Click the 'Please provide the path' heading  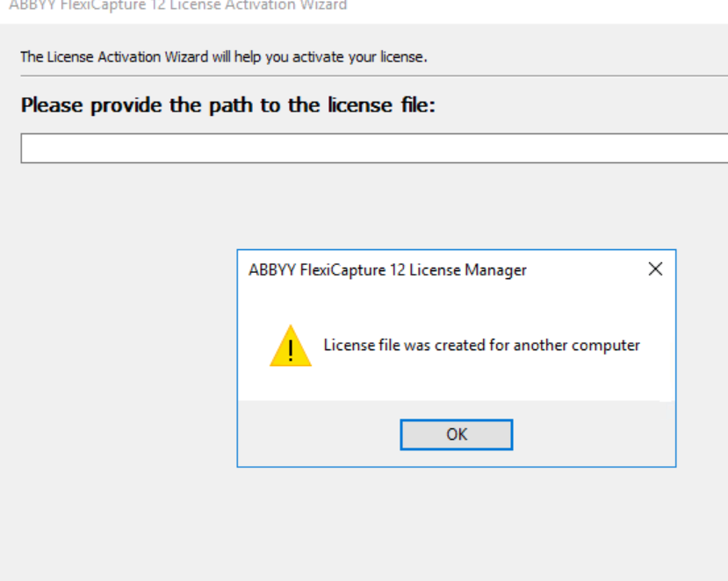228,105
